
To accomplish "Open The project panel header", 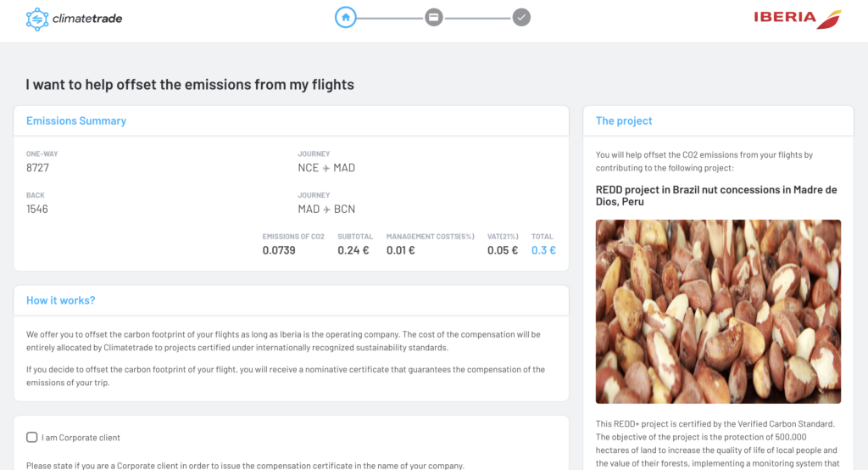I will (624, 120).
